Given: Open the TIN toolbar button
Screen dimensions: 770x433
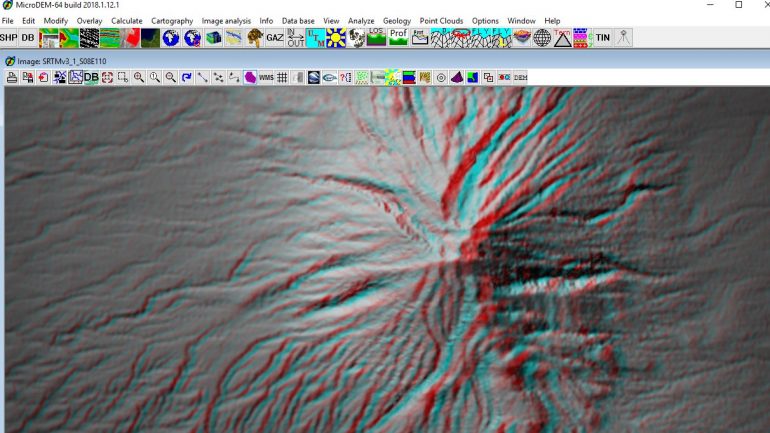Looking at the screenshot, I should click(603, 37).
